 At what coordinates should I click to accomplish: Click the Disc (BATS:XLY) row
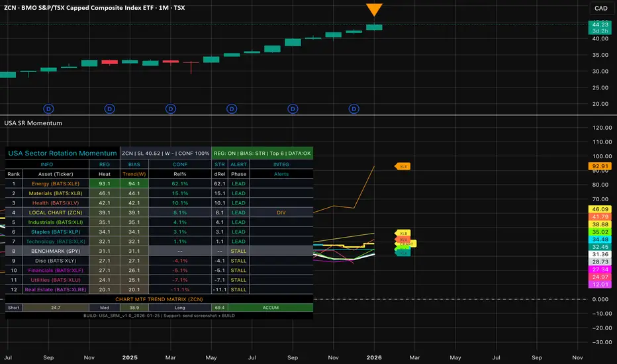click(159, 261)
